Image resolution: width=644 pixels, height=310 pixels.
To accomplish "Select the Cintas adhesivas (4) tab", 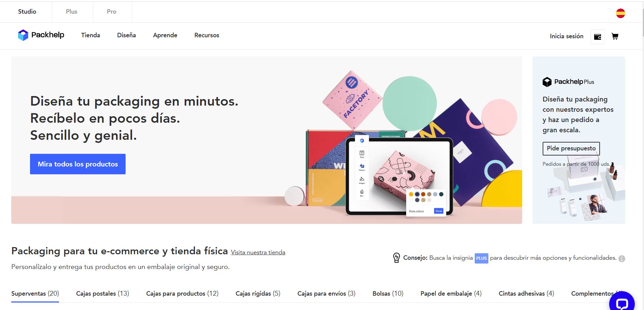I will (526, 294).
